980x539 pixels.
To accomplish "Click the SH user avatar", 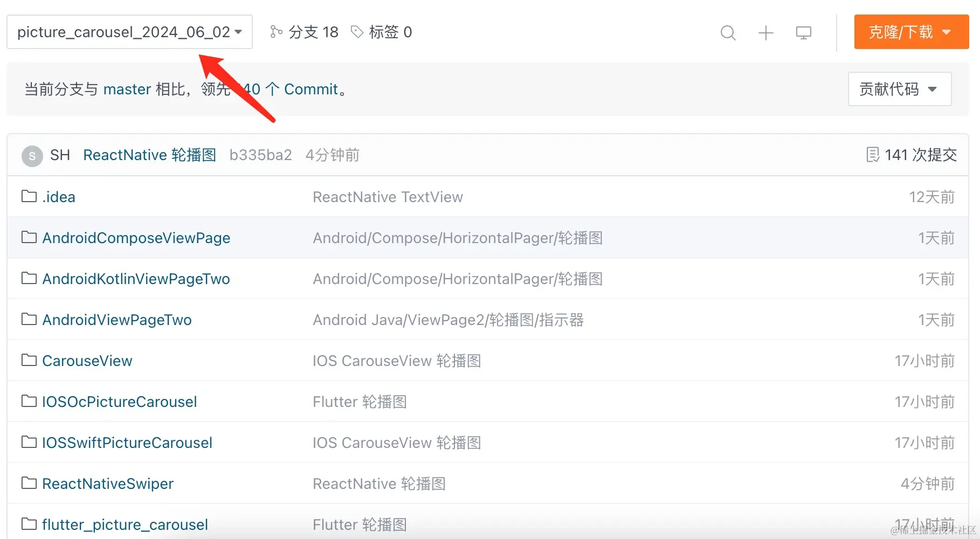I will [x=32, y=156].
